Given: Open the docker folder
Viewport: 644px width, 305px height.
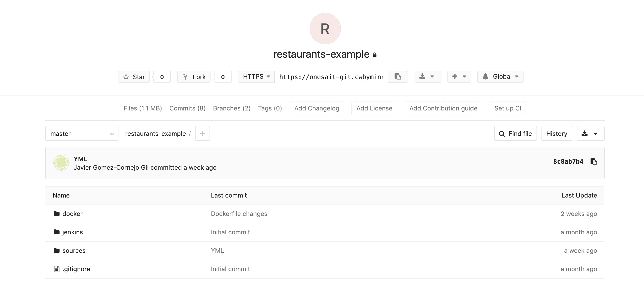Looking at the screenshot, I should pos(72,214).
